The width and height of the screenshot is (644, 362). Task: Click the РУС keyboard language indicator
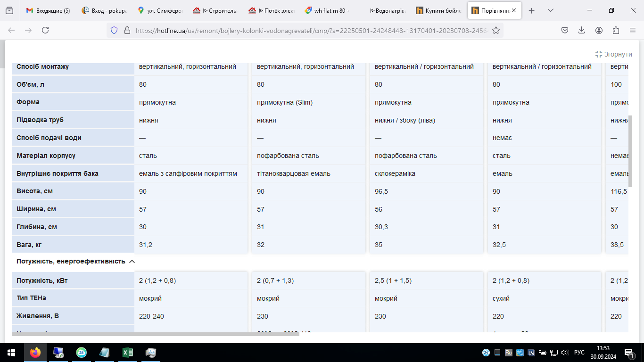coord(579,352)
